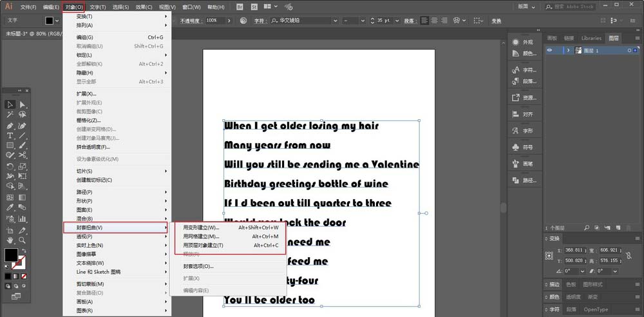This screenshot has width=644, height=317.
Task: Open the Bridge (Br) icon
Action: [241, 7]
